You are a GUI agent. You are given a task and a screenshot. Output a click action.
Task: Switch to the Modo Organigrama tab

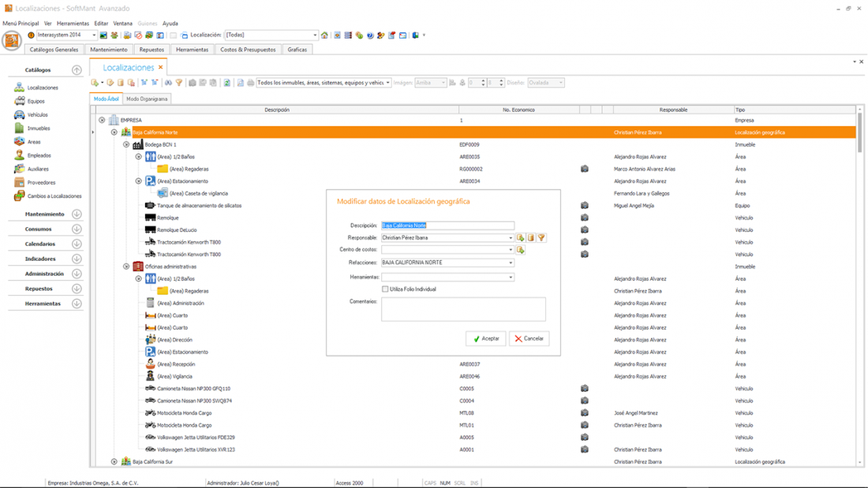point(147,99)
